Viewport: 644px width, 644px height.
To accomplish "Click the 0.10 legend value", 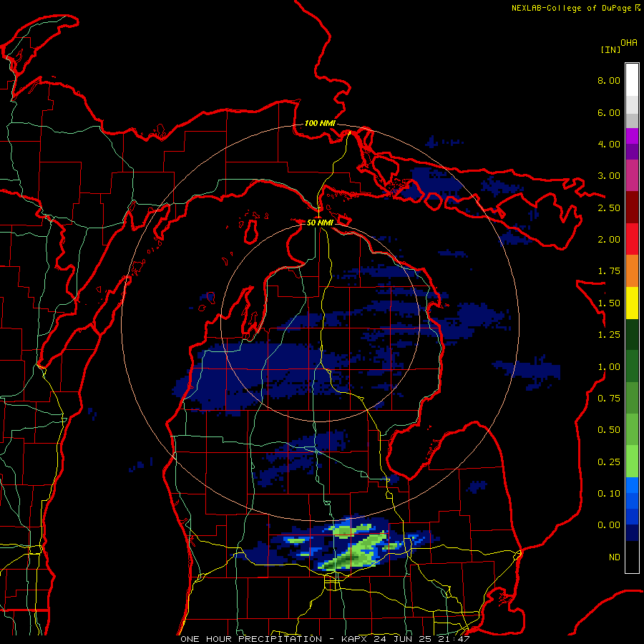I will click(609, 494).
